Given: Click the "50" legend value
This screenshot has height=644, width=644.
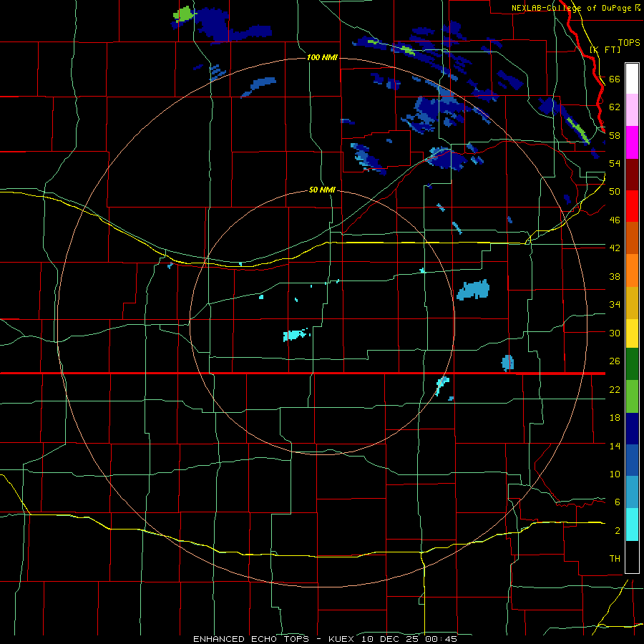Looking at the screenshot, I should (615, 192).
